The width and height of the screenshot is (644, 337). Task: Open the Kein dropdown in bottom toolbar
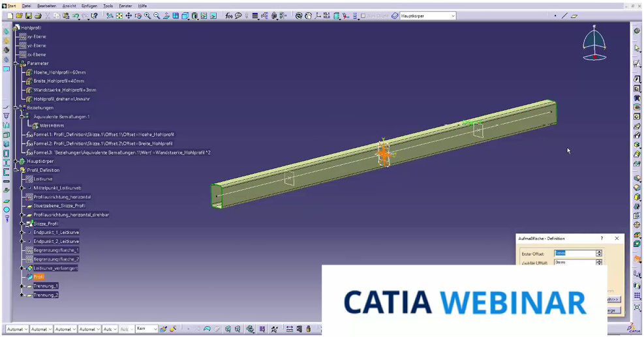[147, 329]
